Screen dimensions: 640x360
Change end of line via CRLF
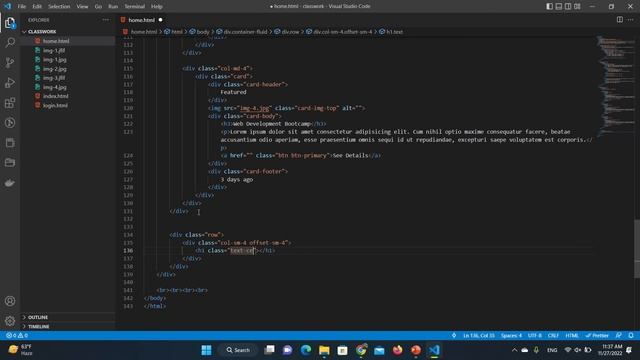(x=553, y=336)
